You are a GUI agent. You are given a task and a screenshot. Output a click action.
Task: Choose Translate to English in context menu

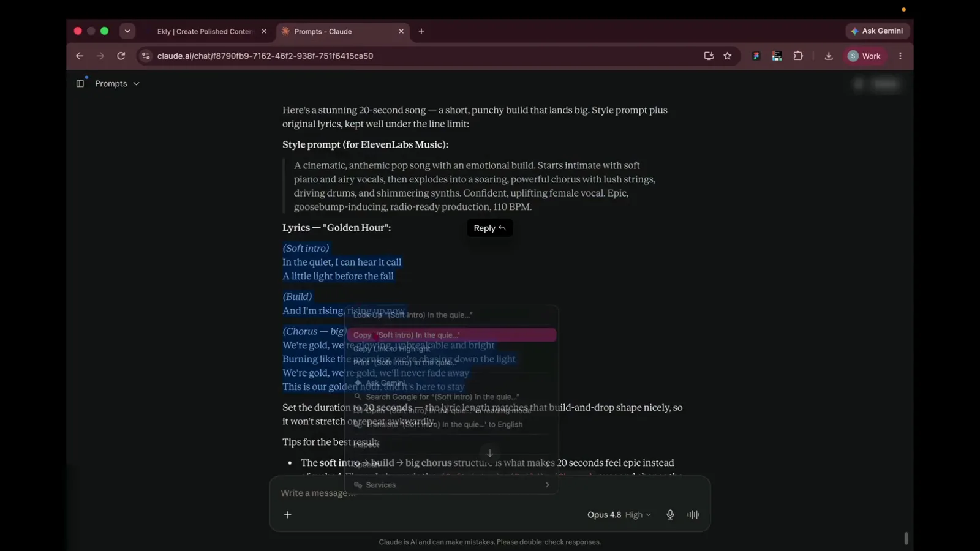pyautogui.click(x=451, y=424)
